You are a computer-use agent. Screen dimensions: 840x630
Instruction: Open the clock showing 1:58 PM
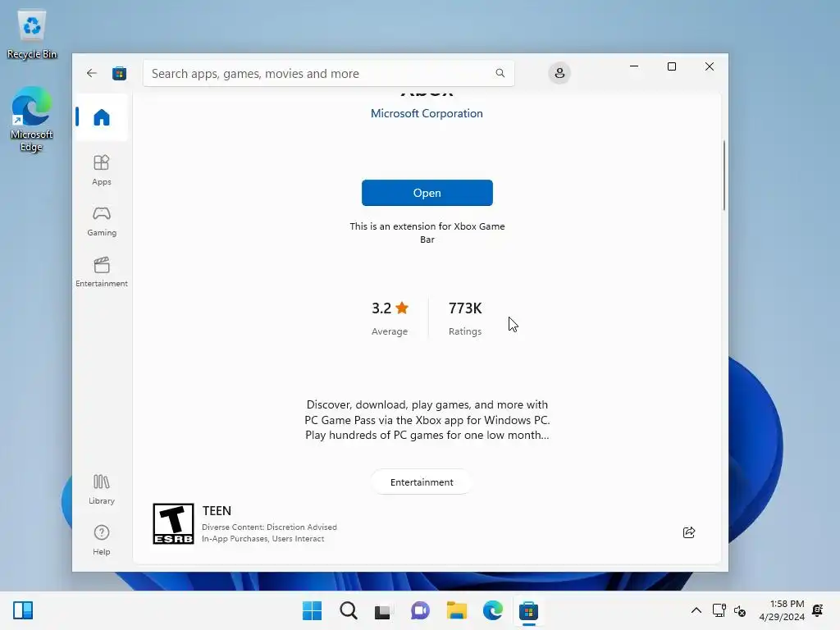782,610
